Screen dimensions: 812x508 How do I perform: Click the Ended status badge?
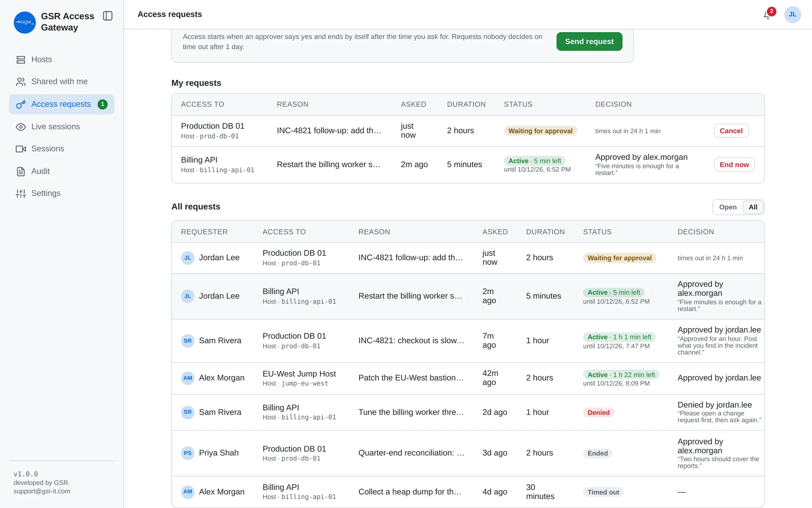[x=597, y=454]
